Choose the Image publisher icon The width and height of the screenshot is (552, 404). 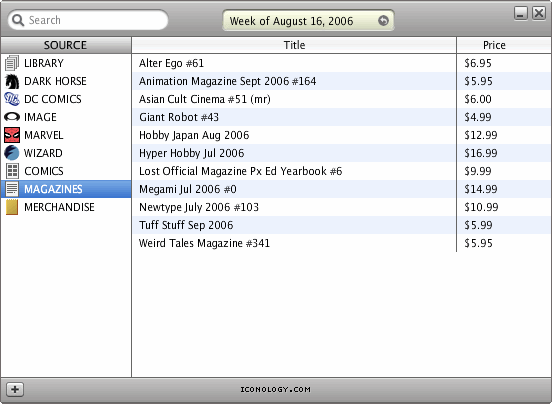click(x=12, y=117)
